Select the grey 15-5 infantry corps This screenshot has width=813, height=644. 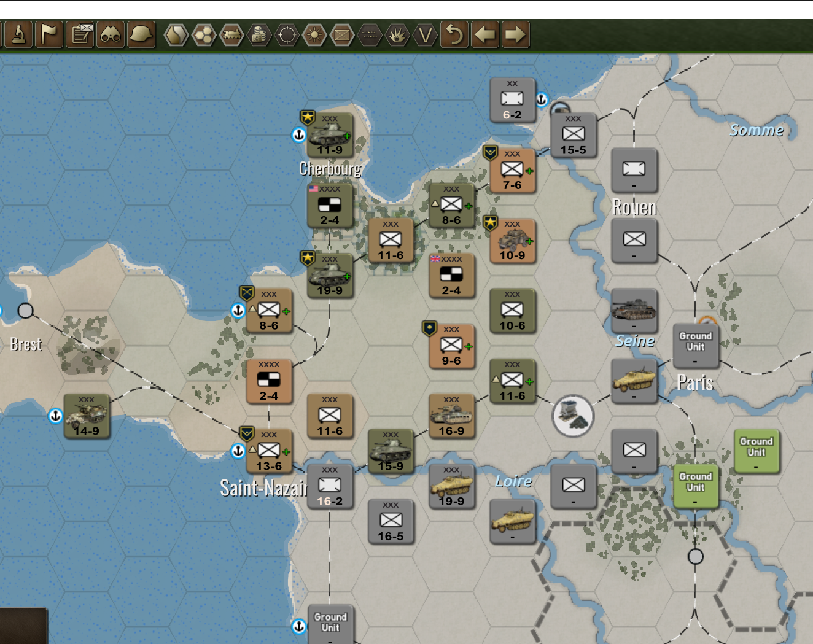573,134
